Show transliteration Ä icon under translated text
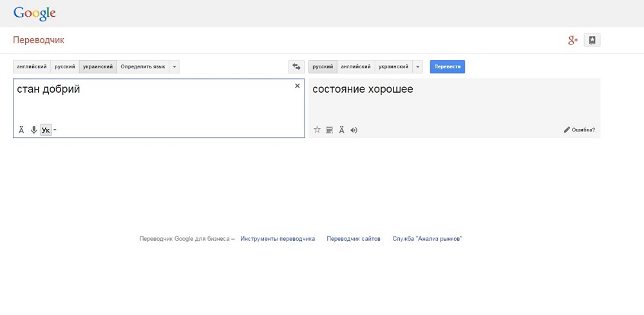The height and width of the screenshot is (315, 644). 341,130
